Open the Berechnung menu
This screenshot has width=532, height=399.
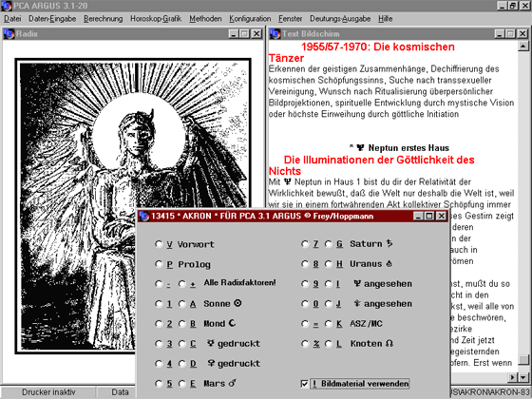(x=104, y=19)
